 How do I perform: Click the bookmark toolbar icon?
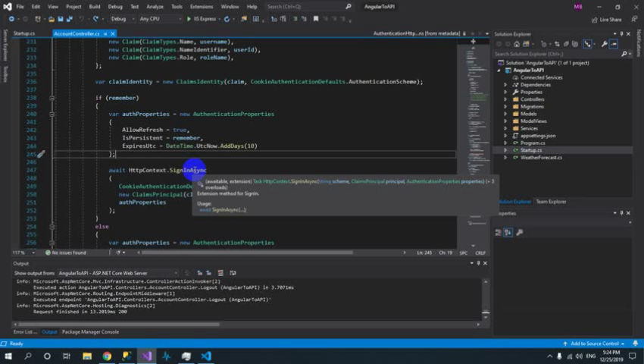coord(316,19)
